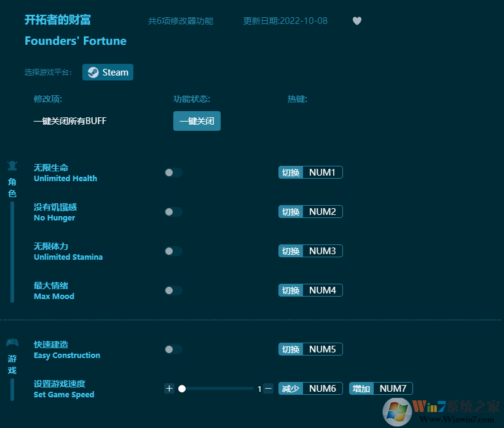The height and width of the screenshot is (428, 504).
Task: Click the NUM4 hotkey button for Max Mood
Action: tap(310, 290)
